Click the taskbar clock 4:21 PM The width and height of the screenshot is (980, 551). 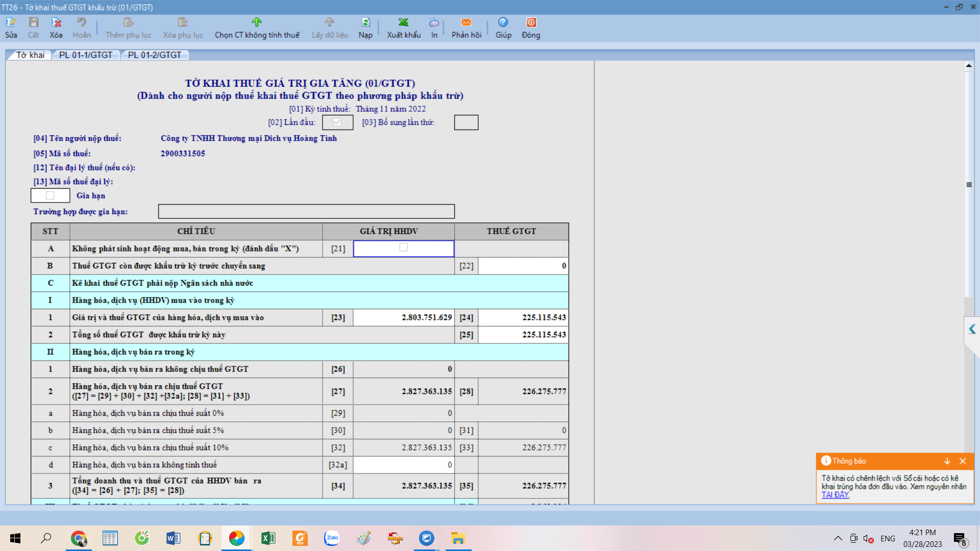click(x=922, y=533)
